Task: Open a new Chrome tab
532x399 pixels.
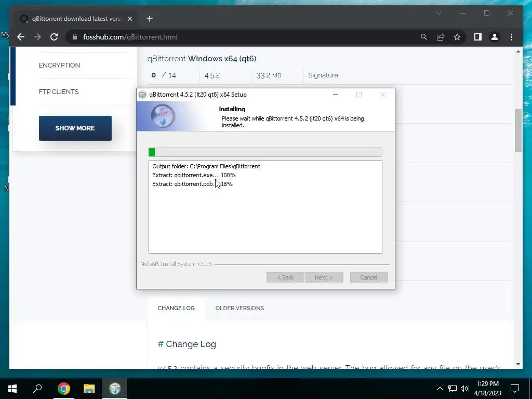Action: pyautogui.click(x=150, y=19)
